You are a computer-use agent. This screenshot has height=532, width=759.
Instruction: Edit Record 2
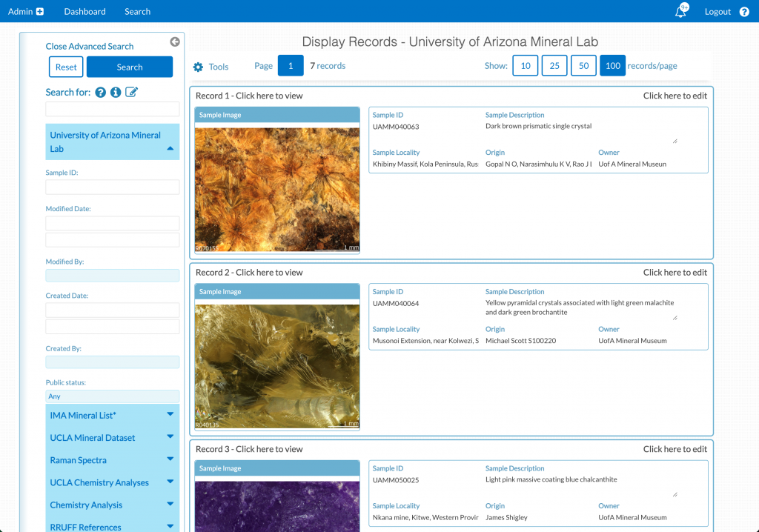tap(675, 273)
